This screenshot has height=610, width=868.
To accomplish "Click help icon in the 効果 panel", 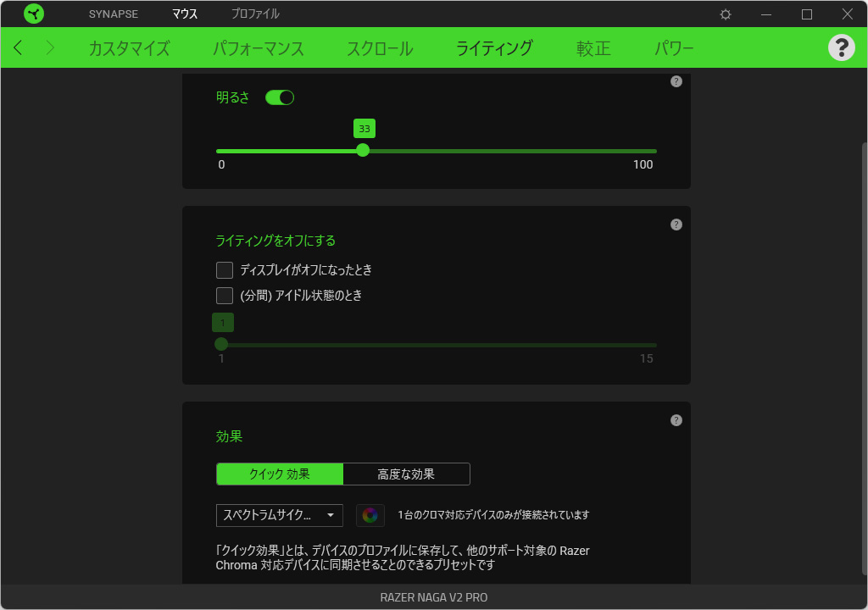I will [x=676, y=420].
